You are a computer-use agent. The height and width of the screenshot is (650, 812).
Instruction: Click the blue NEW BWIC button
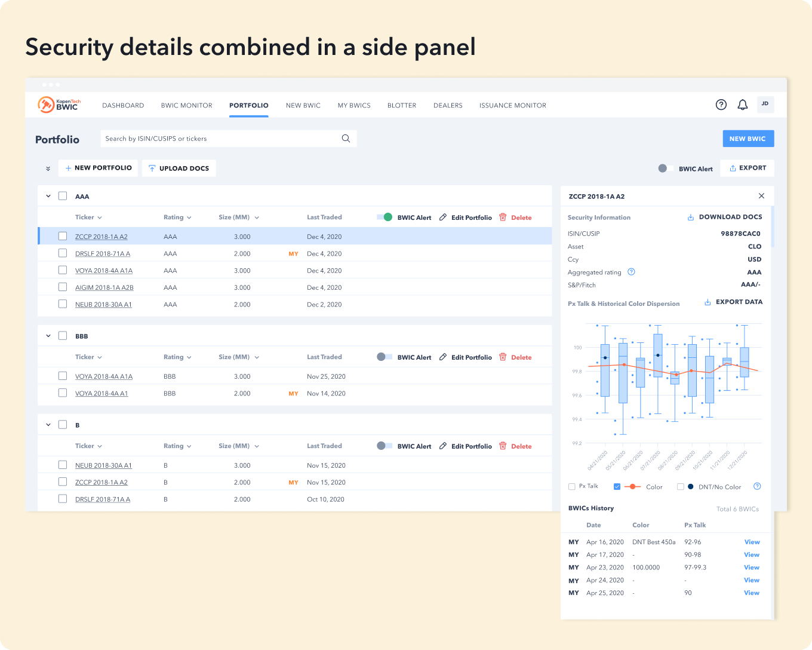pyautogui.click(x=748, y=139)
